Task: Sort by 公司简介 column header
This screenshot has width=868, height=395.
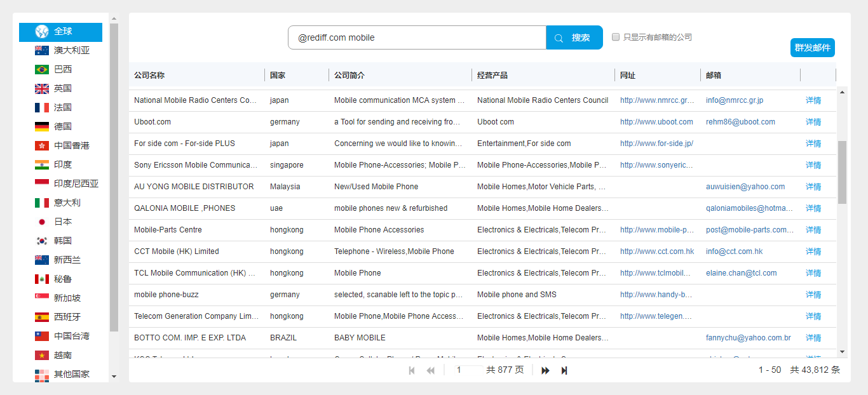Action: [x=349, y=75]
